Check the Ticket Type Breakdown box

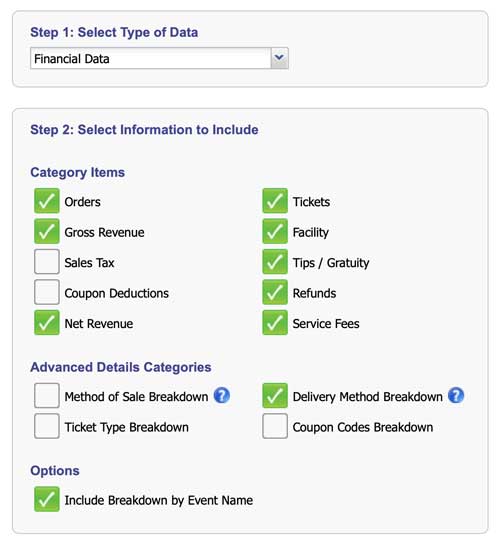point(47,426)
